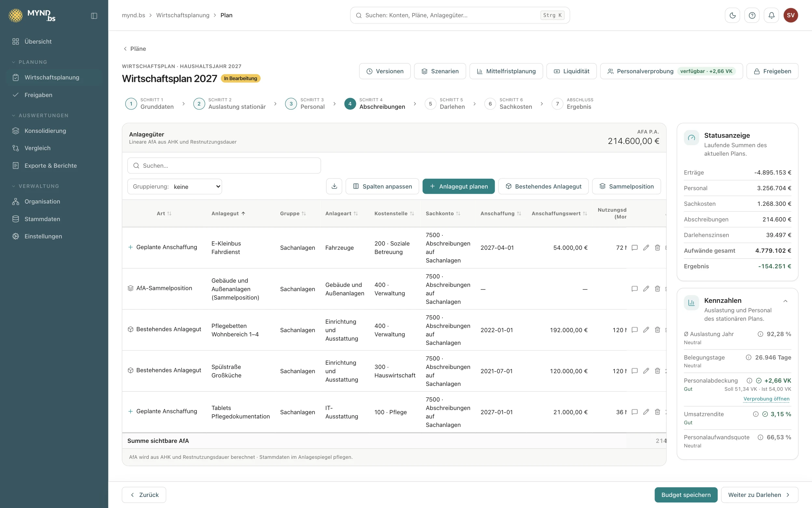
Task: Collapse the AUSWERTUNGEN sidebar section
Action: (40, 116)
